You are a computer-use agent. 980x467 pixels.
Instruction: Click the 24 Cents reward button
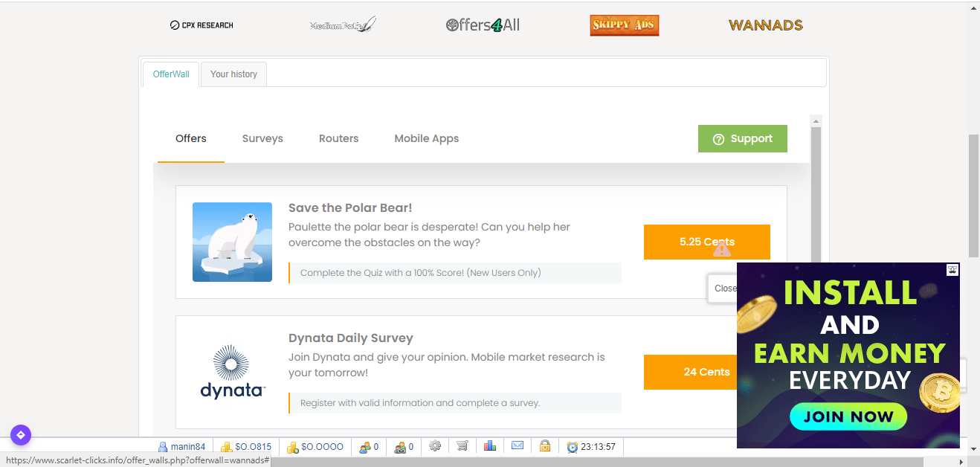690,372
